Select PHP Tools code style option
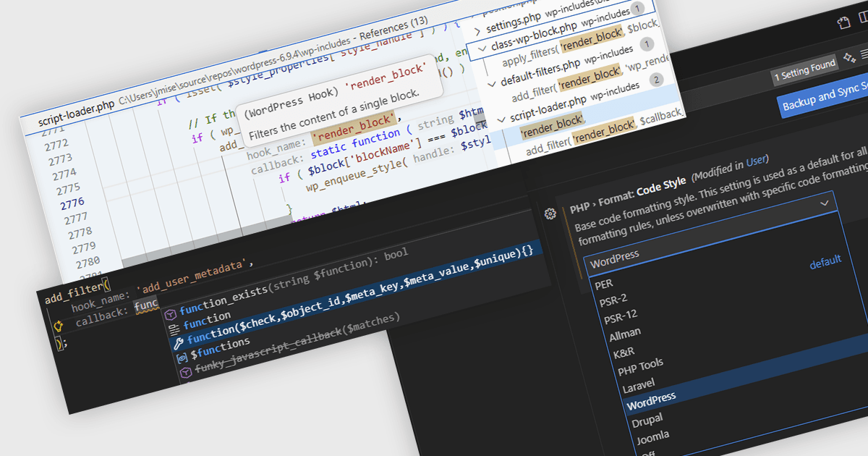The image size is (868, 456). coord(640,366)
